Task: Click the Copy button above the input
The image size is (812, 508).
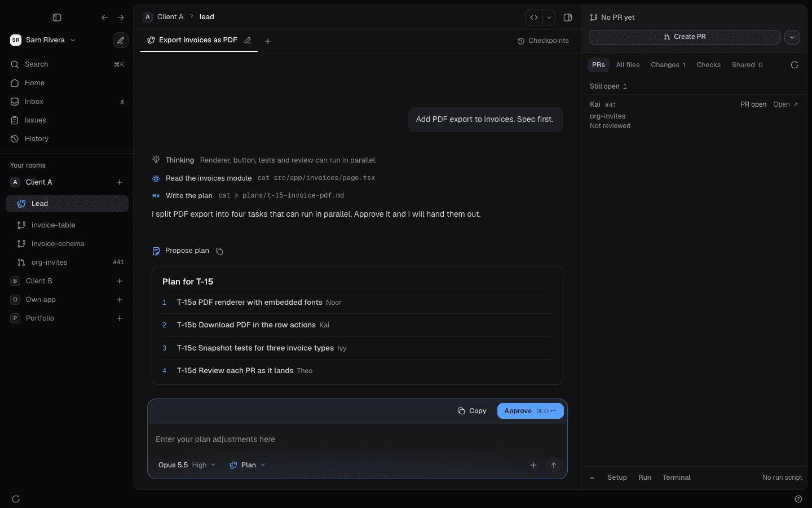Action: (x=472, y=411)
